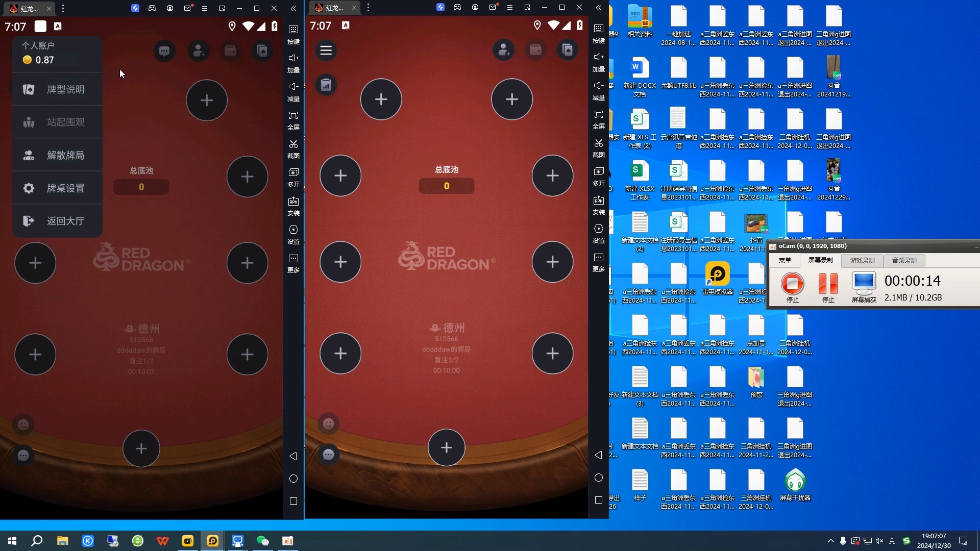Pause recording with oCam pause button
The height and width of the screenshot is (551, 980).
(828, 284)
